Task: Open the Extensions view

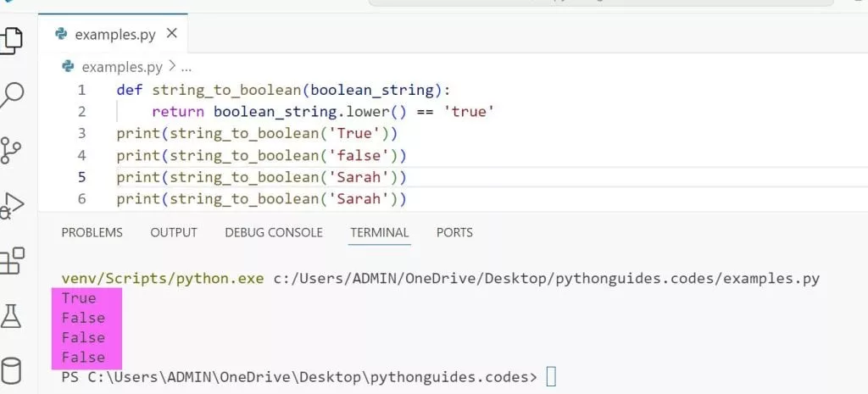Action: tap(12, 261)
